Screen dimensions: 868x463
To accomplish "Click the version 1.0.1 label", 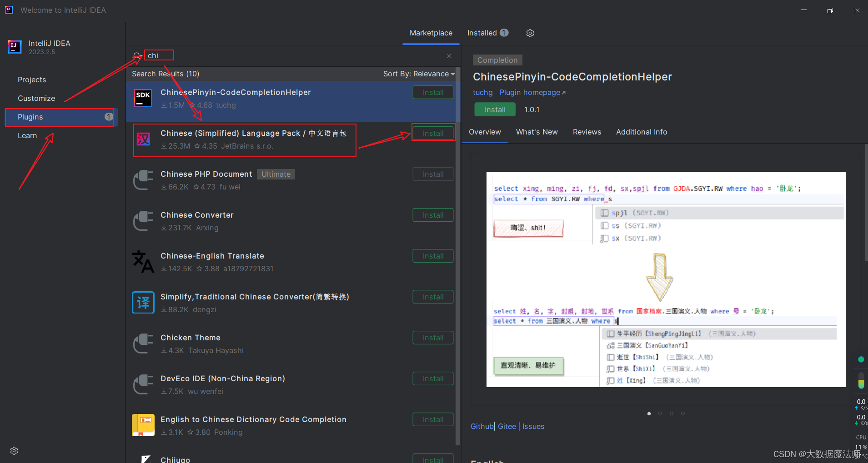I will point(532,110).
